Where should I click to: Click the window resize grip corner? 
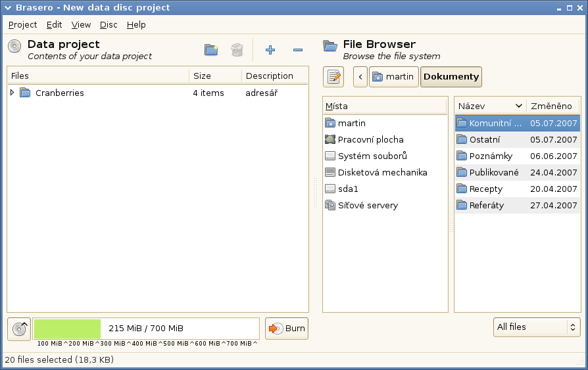(x=579, y=361)
